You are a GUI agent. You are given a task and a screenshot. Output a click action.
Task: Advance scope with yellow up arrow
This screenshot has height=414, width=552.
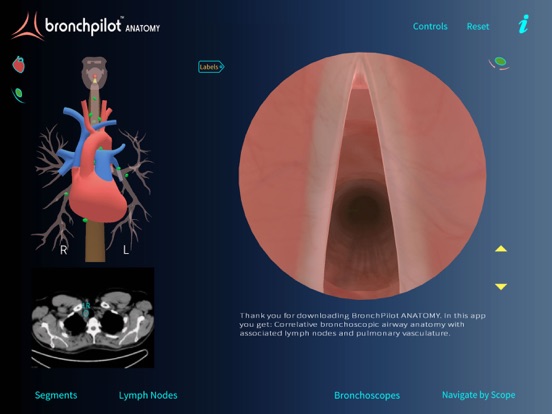coord(501,249)
